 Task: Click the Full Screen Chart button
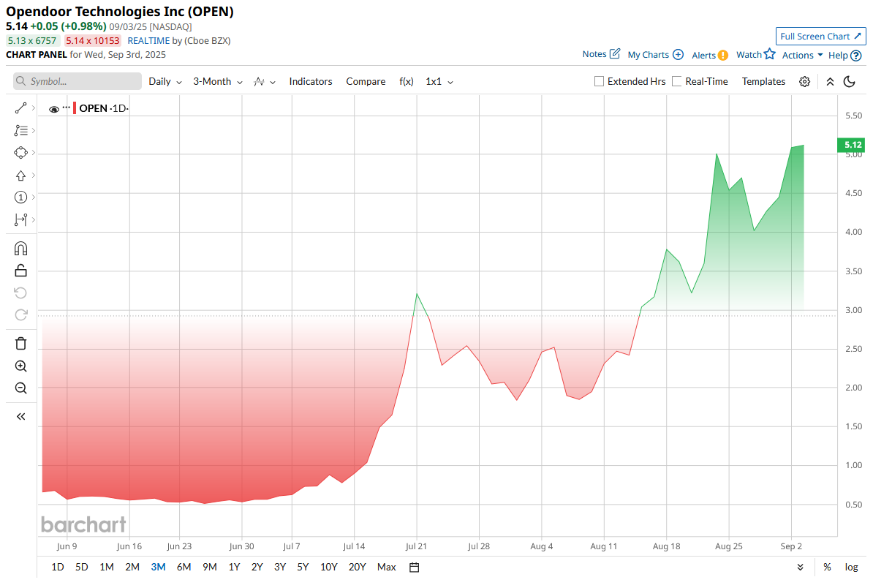click(820, 36)
